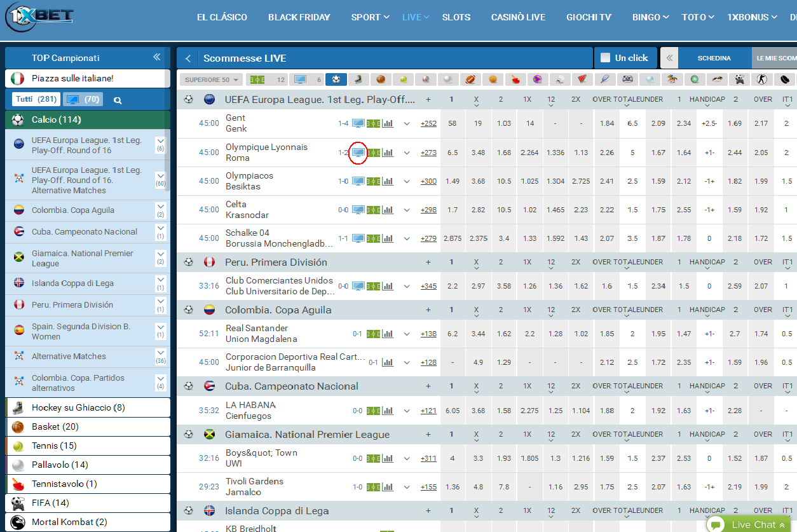Open the BINGO dropdown menu
This screenshot has width=797, height=532.
pos(651,17)
